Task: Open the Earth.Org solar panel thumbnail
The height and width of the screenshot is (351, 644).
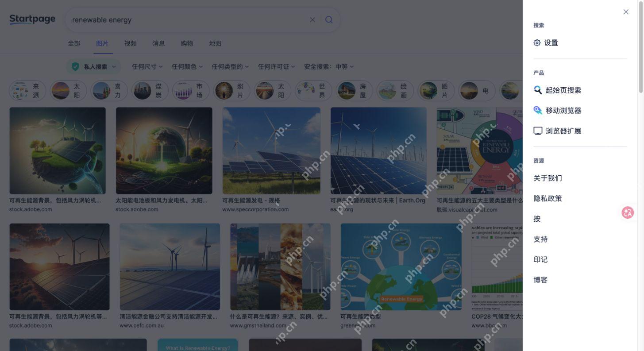Action: click(378, 150)
